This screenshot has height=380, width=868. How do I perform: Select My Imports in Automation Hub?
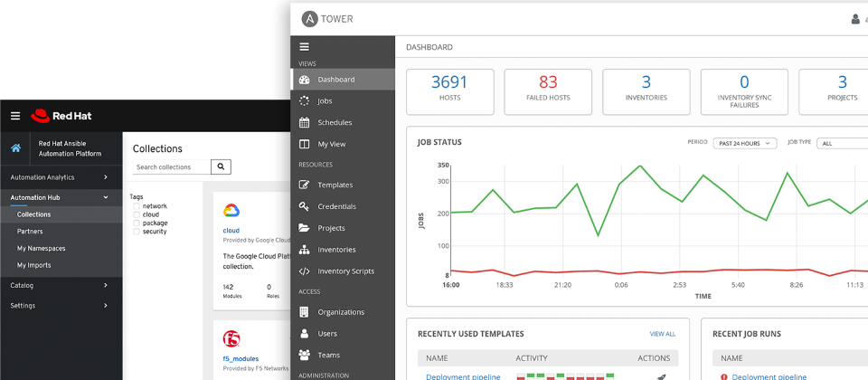click(61, 265)
